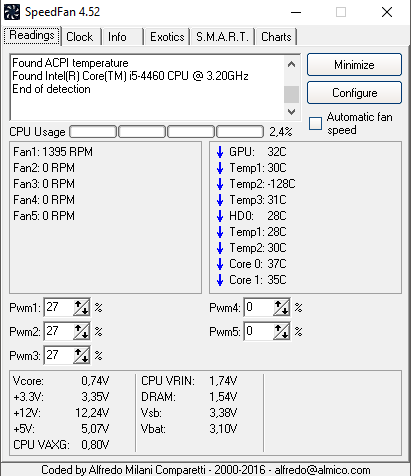Screen dimensions: 411x476
Task: Click the log box scroll-up arrow
Action: (x=291, y=64)
